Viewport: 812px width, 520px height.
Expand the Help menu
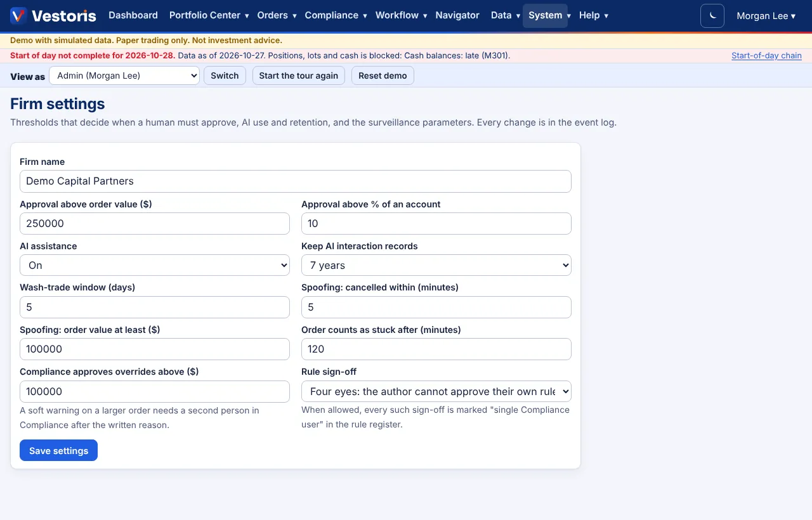point(594,15)
